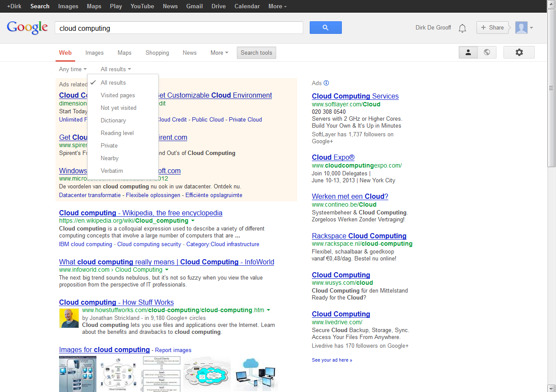Click the Report images link
Screen dimensions: 556x392
click(x=173, y=350)
